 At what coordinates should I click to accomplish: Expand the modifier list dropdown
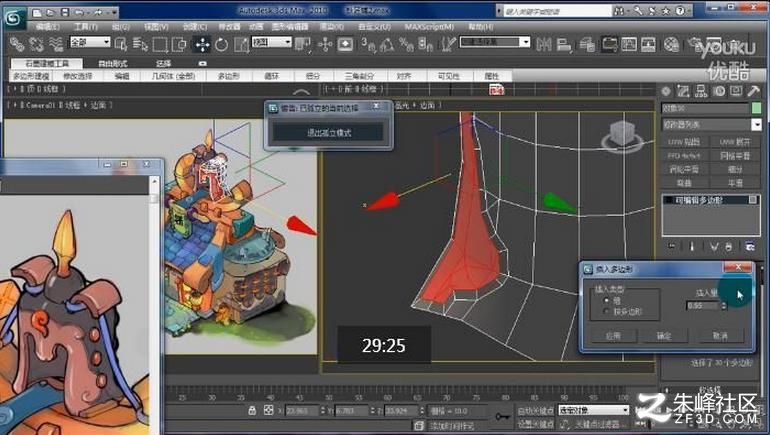711,125
